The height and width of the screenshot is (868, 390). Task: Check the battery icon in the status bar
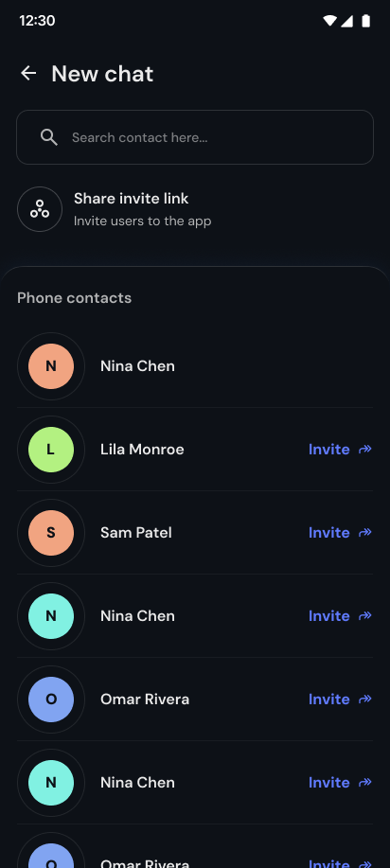tap(365, 21)
